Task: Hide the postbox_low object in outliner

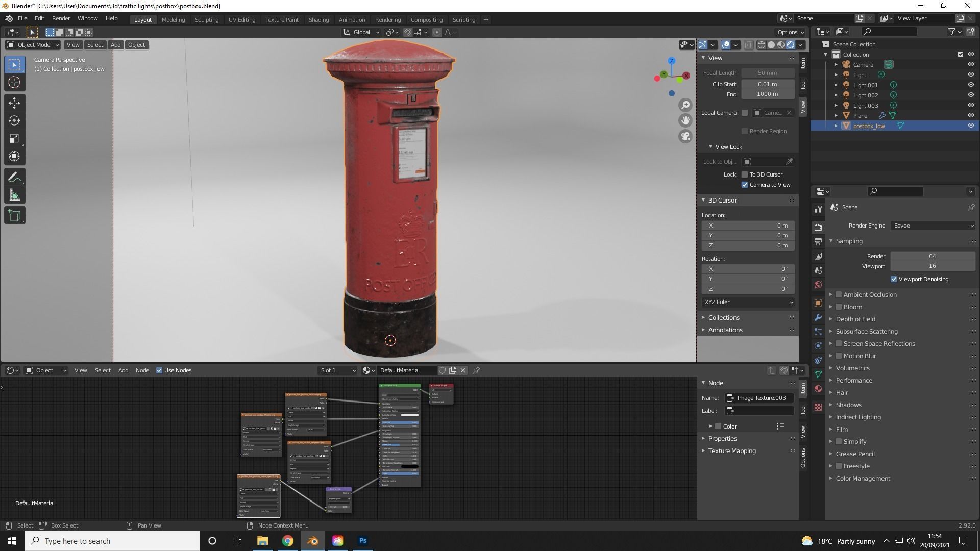Action: 971,126
